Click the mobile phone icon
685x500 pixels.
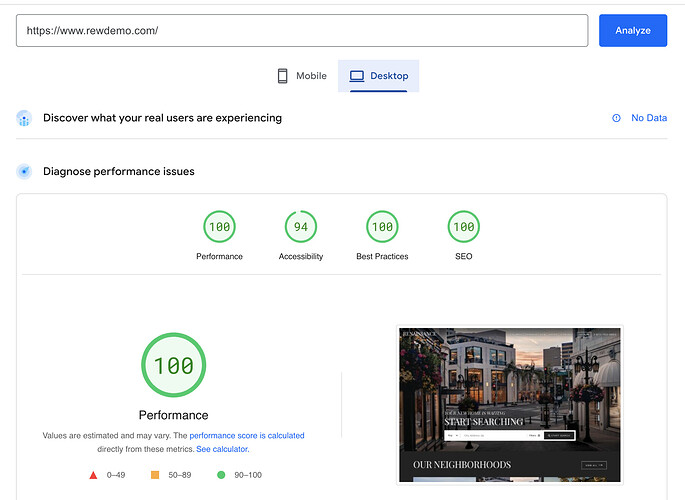pyautogui.click(x=283, y=76)
